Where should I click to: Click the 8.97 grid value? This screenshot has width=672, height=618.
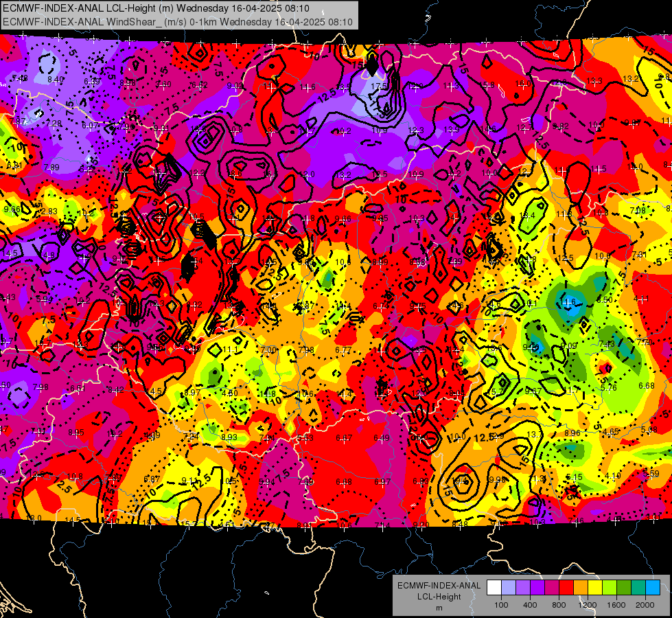click(192, 392)
